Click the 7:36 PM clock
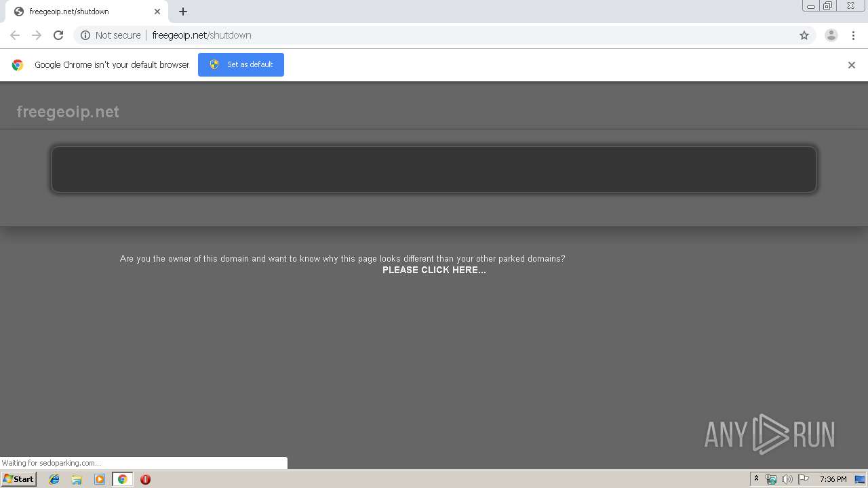868x488 pixels. pyautogui.click(x=833, y=479)
